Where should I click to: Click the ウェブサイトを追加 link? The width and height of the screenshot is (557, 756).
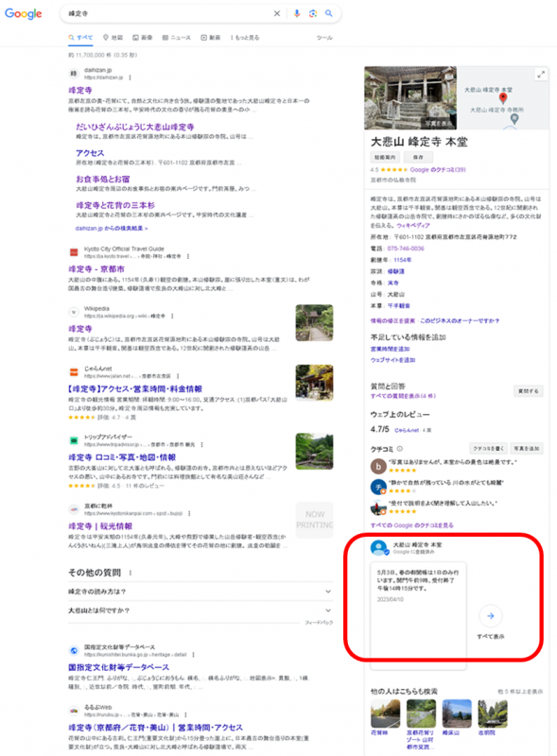[x=392, y=360]
